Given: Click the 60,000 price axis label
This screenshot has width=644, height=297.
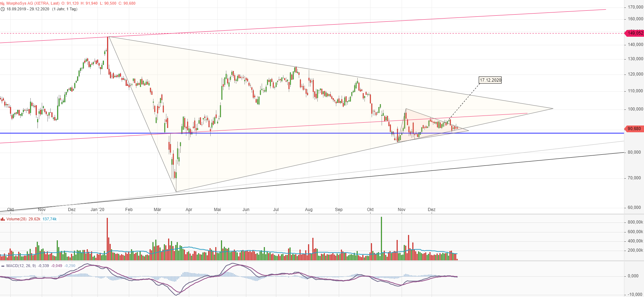Looking at the screenshot, I should (634, 208).
